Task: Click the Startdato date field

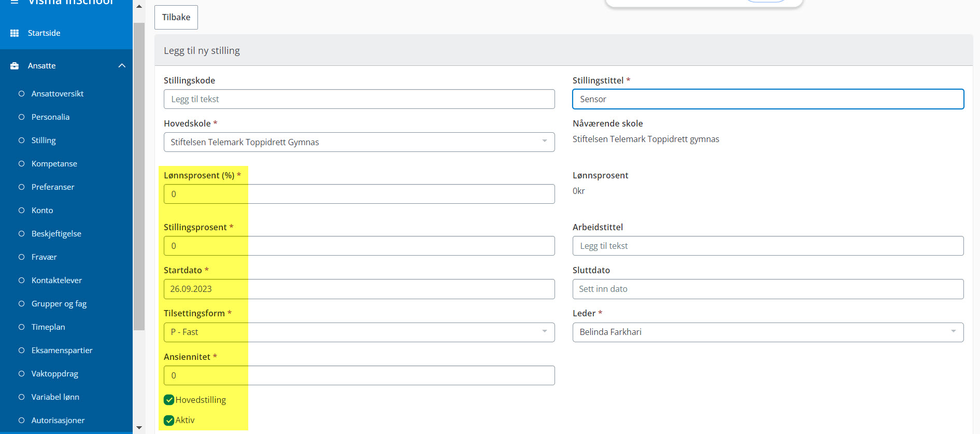Action: pos(359,289)
